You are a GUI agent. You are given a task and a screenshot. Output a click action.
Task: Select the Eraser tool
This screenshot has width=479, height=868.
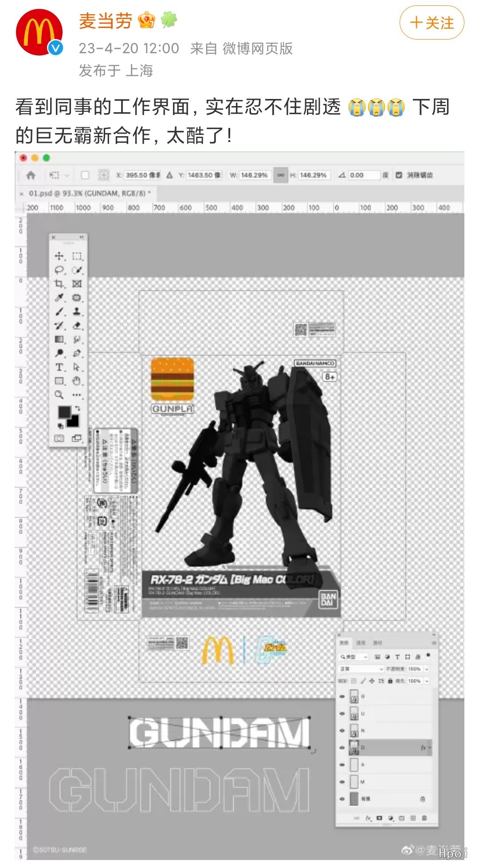77,325
